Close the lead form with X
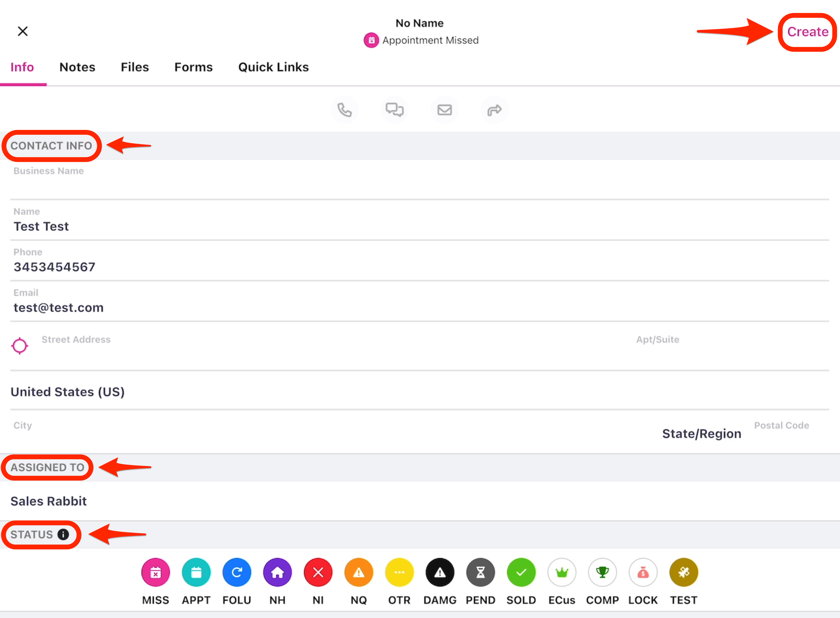This screenshot has height=618, width=840. (x=23, y=31)
